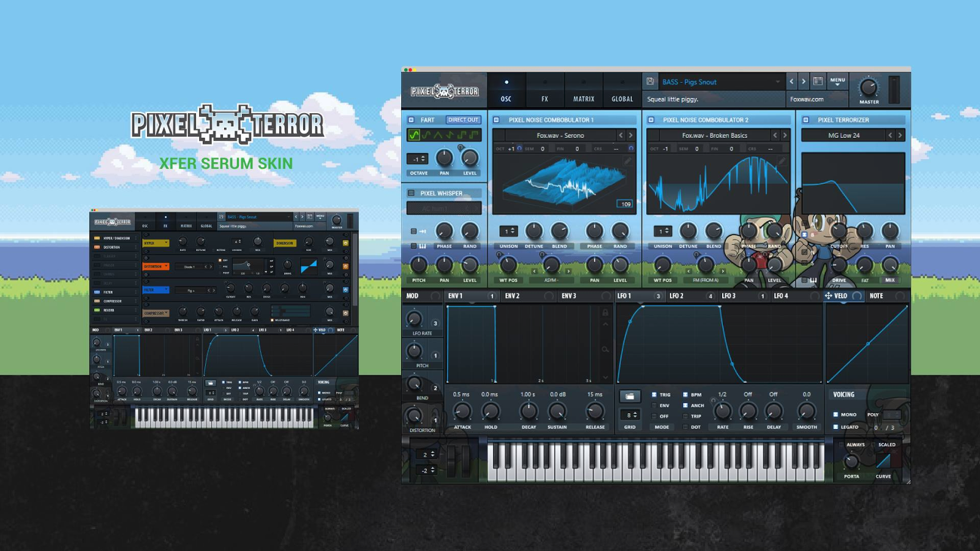This screenshot has height=551, width=980.
Task: Toggle LEGATO mode in Voicing panel
Action: click(x=835, y=427)
